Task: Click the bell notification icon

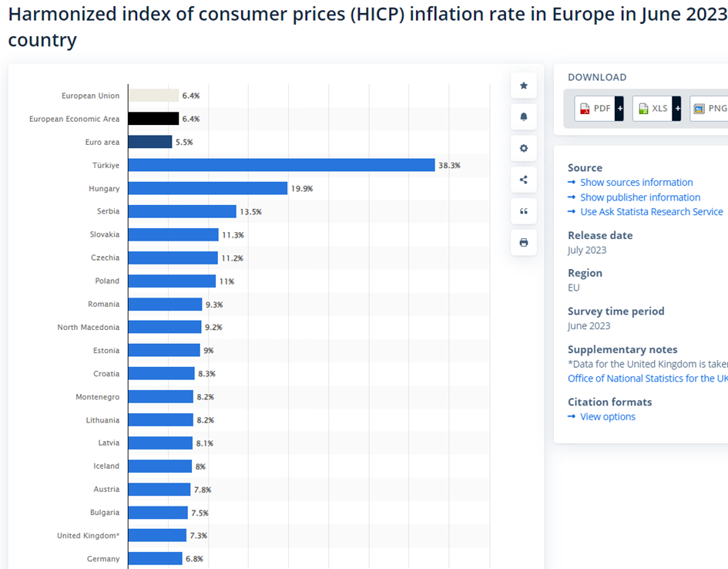Action: pos(524,116)
